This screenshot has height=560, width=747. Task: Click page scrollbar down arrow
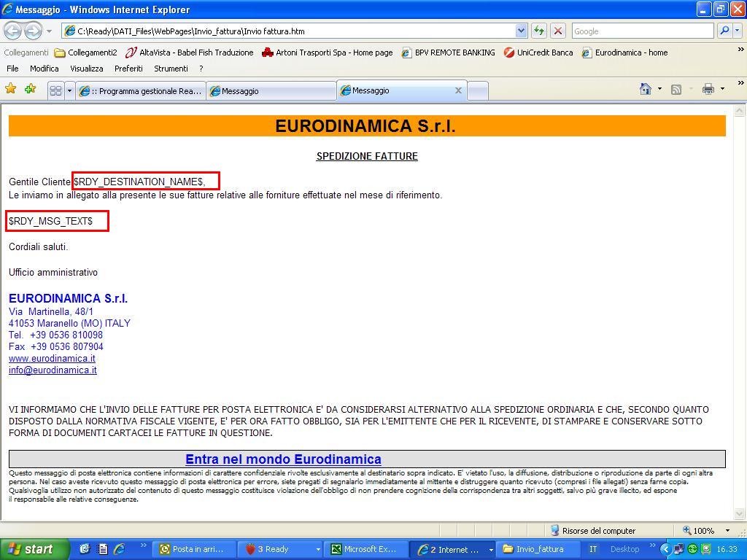pos(740,513)
